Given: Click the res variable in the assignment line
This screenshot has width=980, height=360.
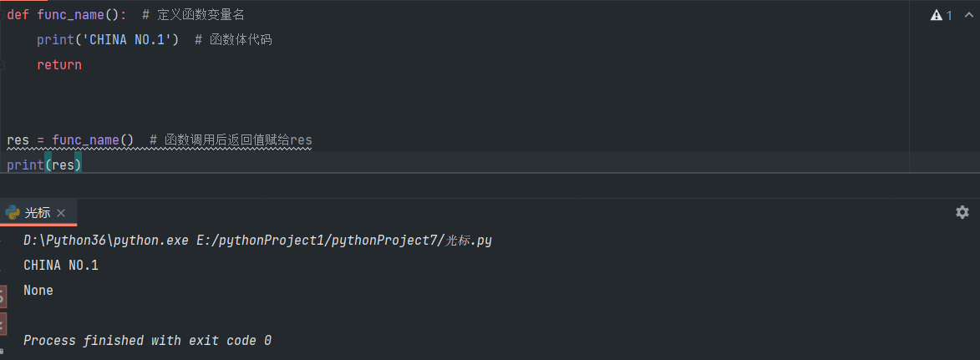Looking at the screenshot, I should pos(17,140).
